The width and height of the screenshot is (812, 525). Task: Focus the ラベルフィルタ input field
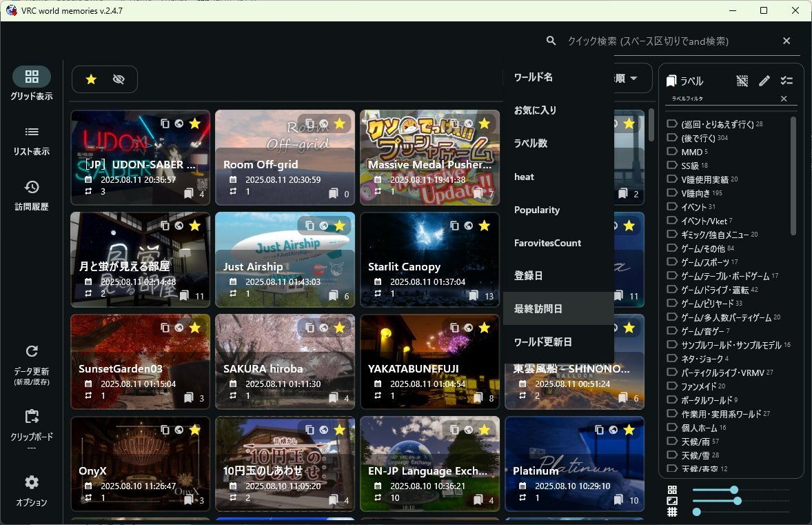724,99
